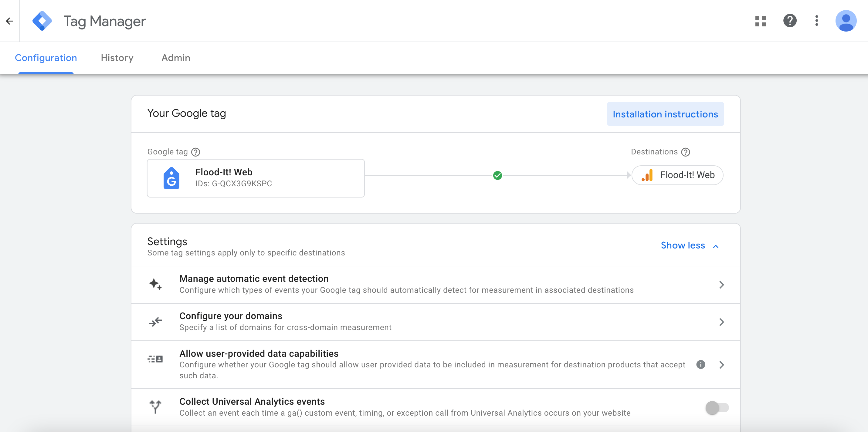The height and width of the screenshot is (432, 868).
Task: Open chevron for Manage automatic event detection
Action: [721, 285]
